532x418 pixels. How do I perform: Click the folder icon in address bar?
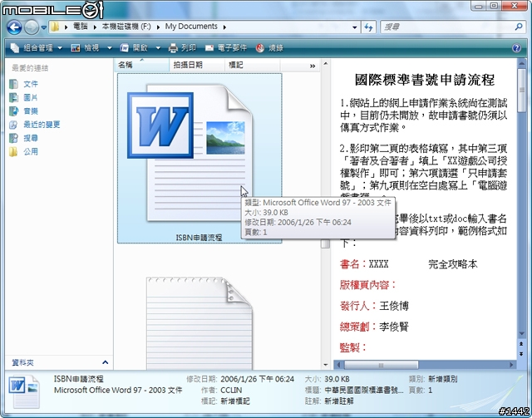[x=55, y=27]
